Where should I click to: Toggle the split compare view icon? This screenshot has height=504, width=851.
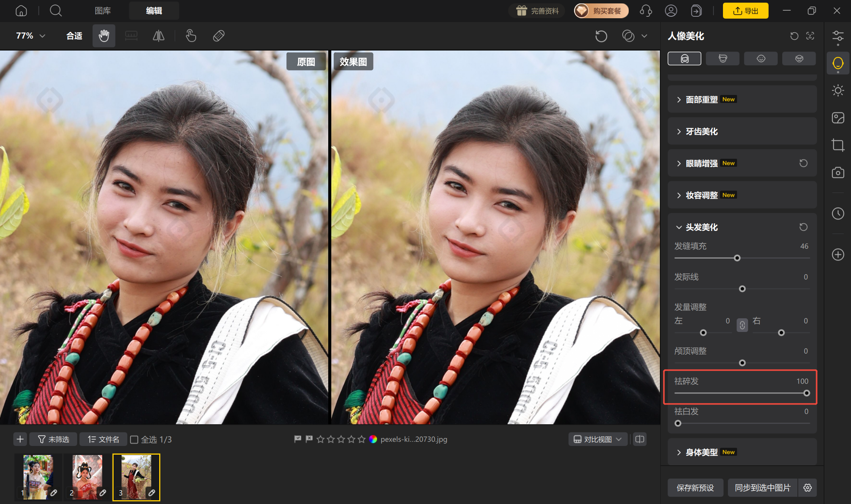click(640, 439)
